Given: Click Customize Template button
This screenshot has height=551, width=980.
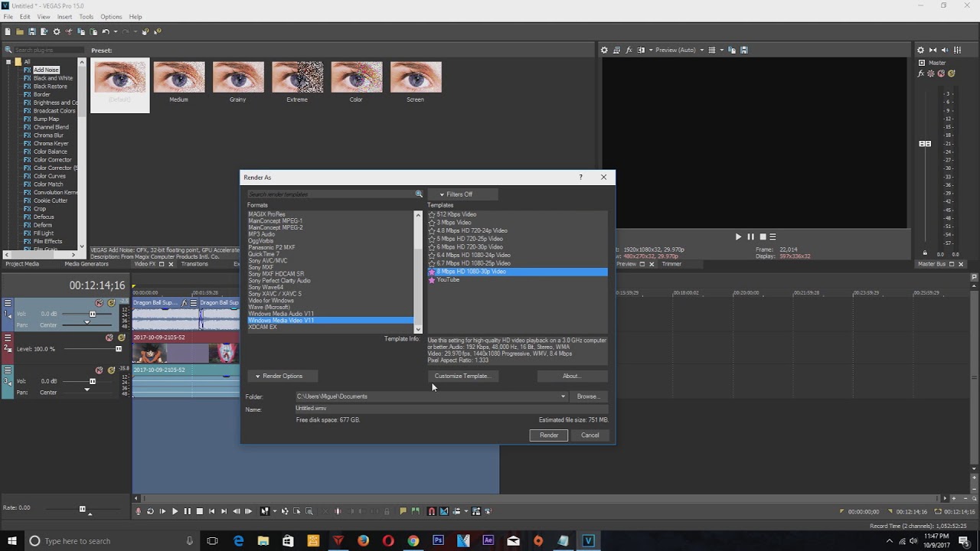Looking at the screenshot, I should pos(462,376).
